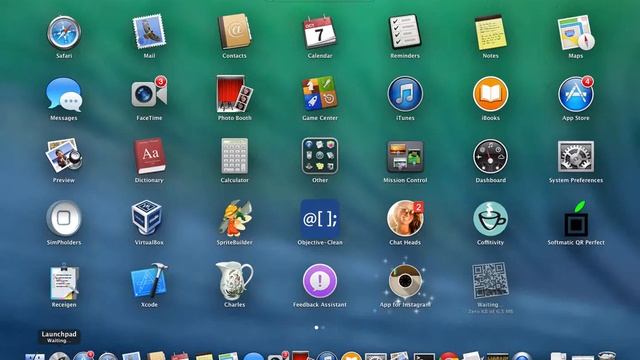Open iTunes
Image resolution: width=640 pixels, height=360 pixels.
click(x=405, y=94)
